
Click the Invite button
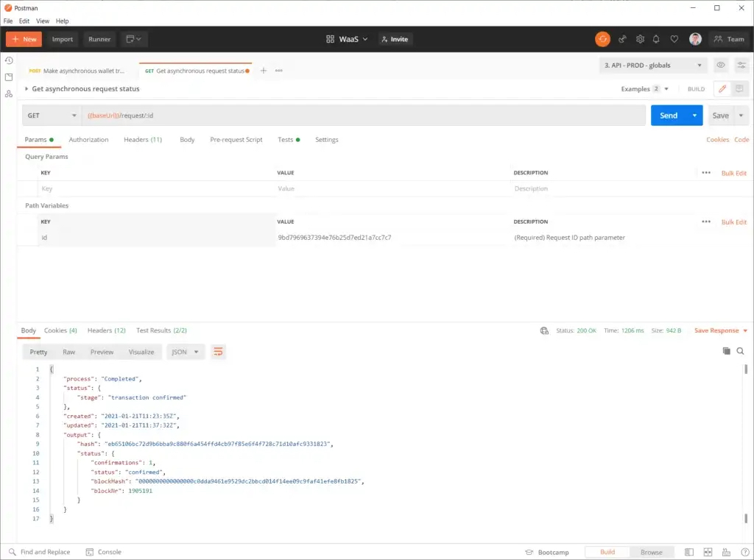click(395, 39)
